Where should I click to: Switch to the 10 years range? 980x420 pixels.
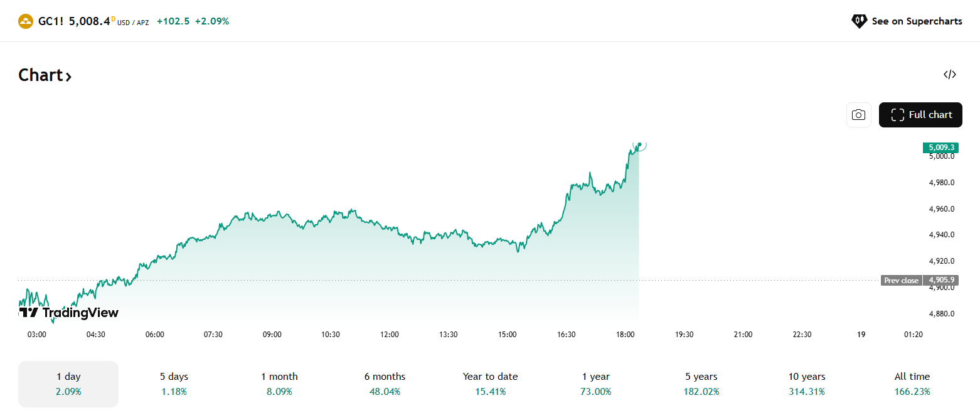point(807,384)
